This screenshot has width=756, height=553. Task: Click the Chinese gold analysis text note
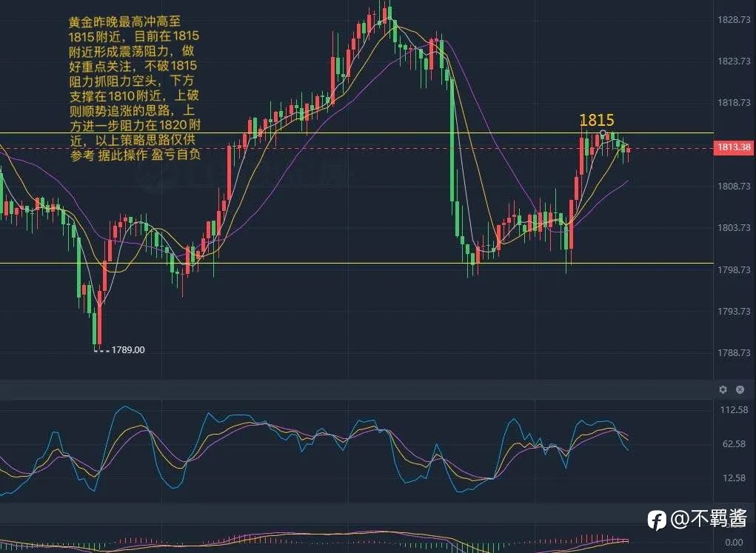[x=134, y=88]
